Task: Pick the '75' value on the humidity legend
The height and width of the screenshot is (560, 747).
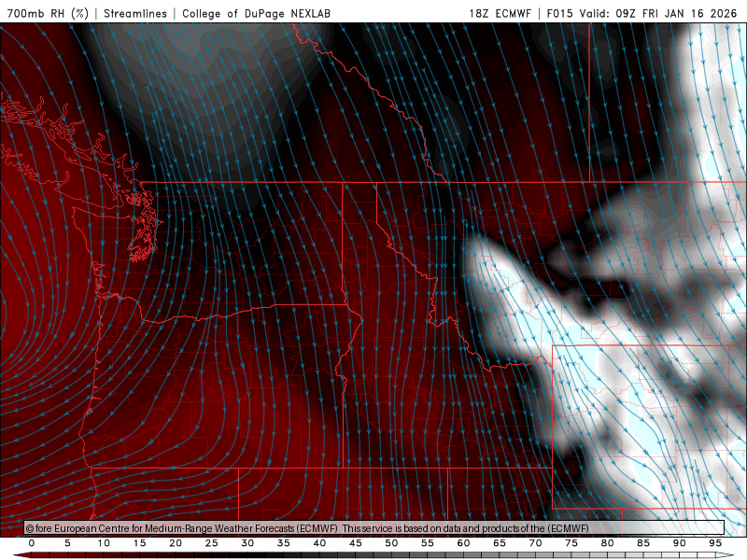Action: 571,543
